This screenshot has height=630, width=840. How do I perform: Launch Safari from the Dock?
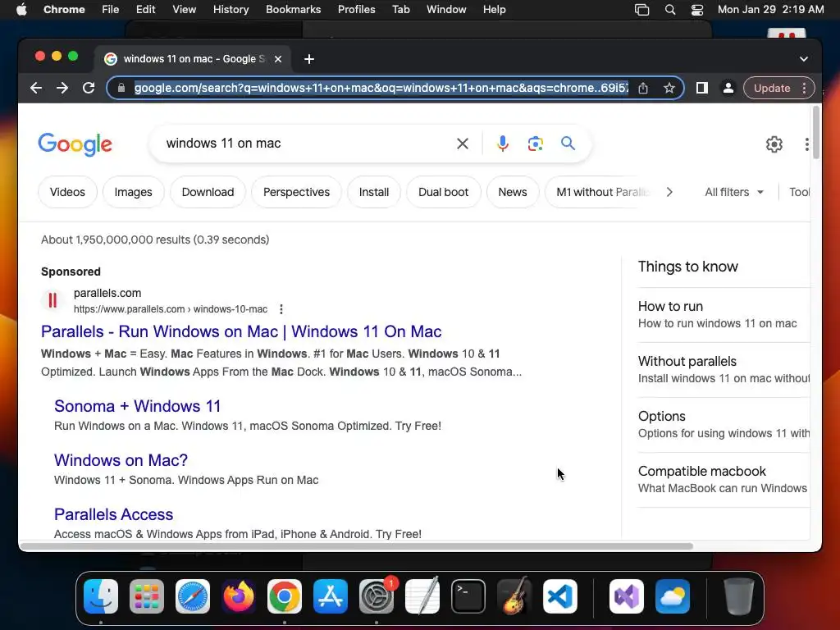point(193,596)
